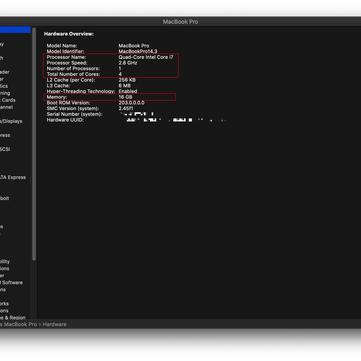Click the 'L2 Cache (per Core):' label
Image resolution: width=361 pixels, height=361 pixels.
point(70,80)
